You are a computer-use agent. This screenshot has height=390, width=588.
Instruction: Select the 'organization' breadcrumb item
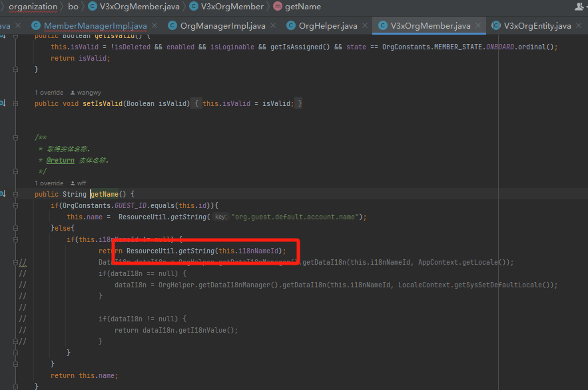[x=33, y=7]
